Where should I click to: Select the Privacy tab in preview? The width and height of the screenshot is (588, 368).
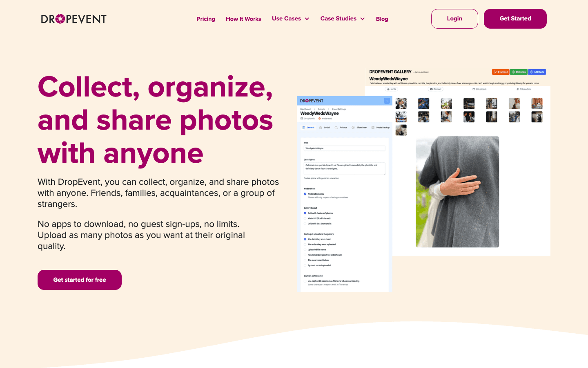click(x=341, y=128)
